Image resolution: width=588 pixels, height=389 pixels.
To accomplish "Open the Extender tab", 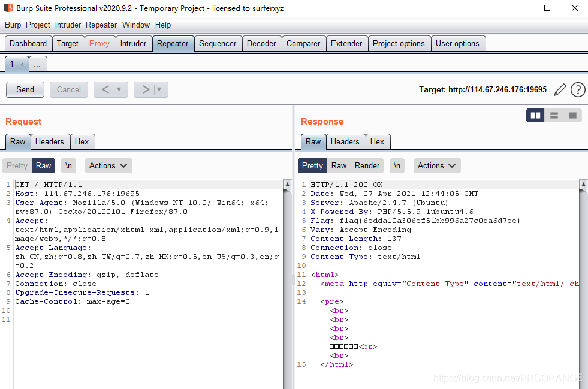I will point(346,44).
